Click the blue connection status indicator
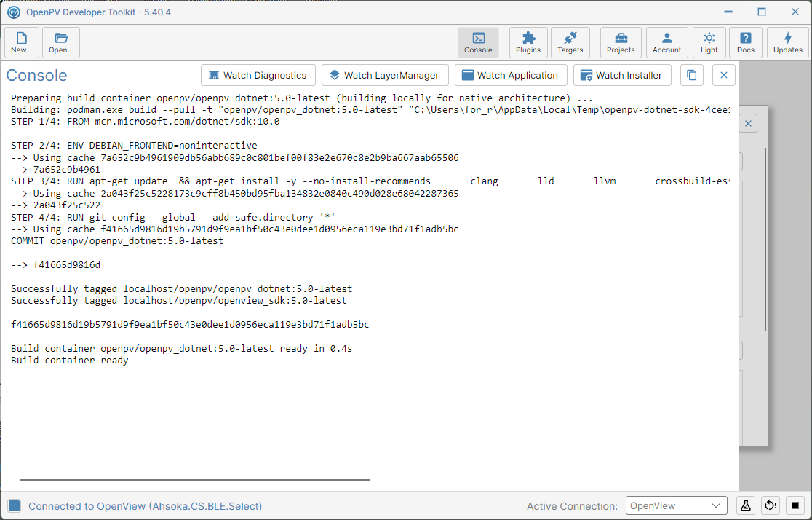Image resolution: width=812 pixels, height=520 pixels. pyautogui.click(x=15, y=506)
